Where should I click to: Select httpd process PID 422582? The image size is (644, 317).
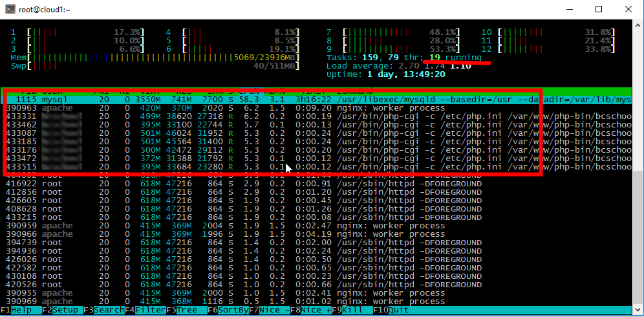pyautogui.click(x=316, y=268)
